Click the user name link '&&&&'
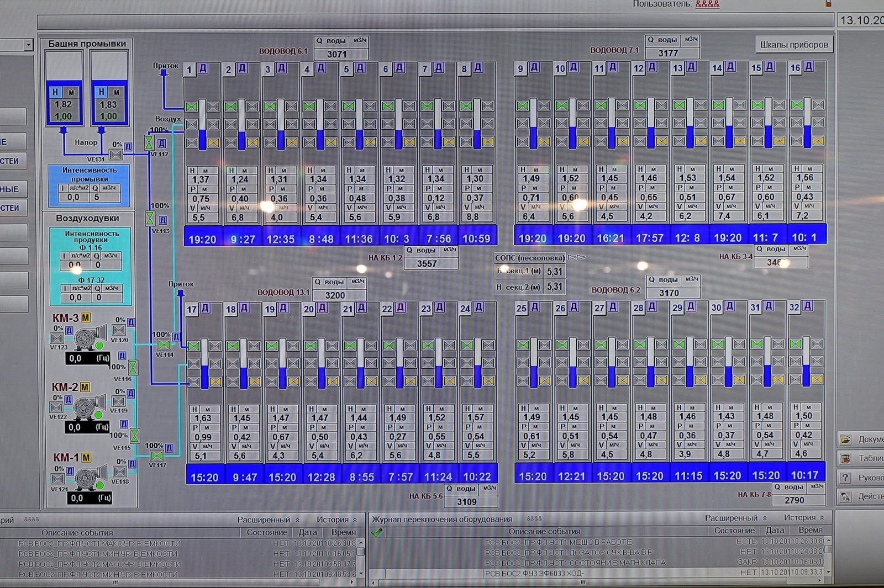This screenshot has width=884, height=588. [707, 4]
